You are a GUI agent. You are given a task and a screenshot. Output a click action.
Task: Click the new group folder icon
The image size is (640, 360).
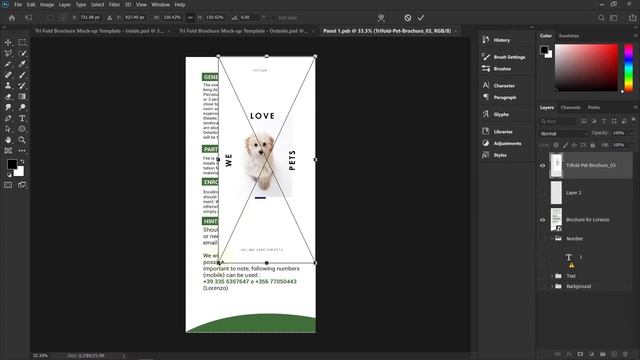[602, 354]
